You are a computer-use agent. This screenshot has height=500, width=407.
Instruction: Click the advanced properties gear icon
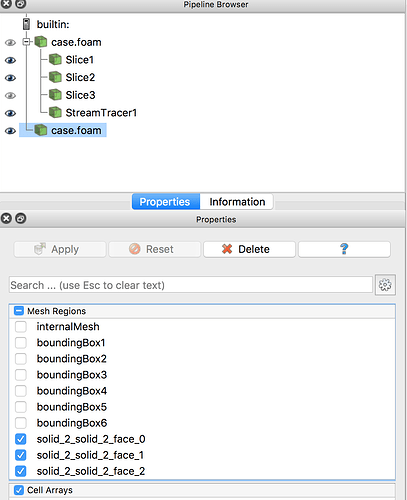tap(385, 285)
